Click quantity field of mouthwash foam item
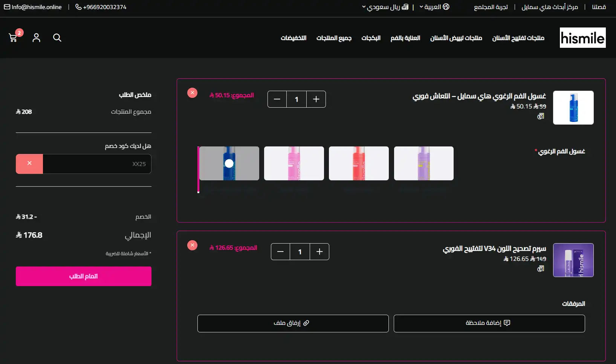 (297, 99)
